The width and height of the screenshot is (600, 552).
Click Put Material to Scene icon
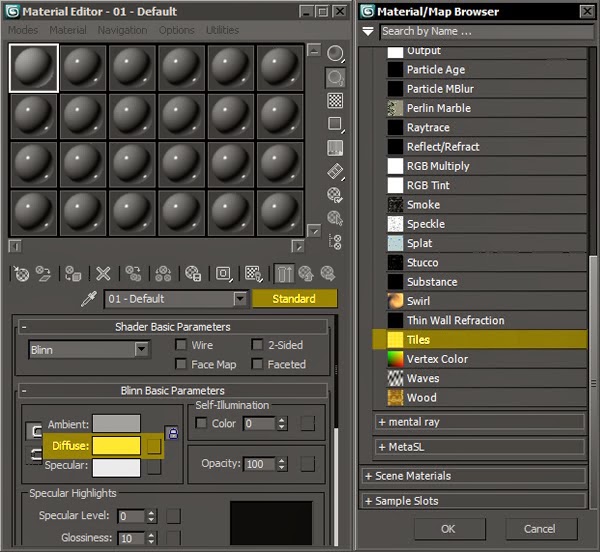[44, 274]
